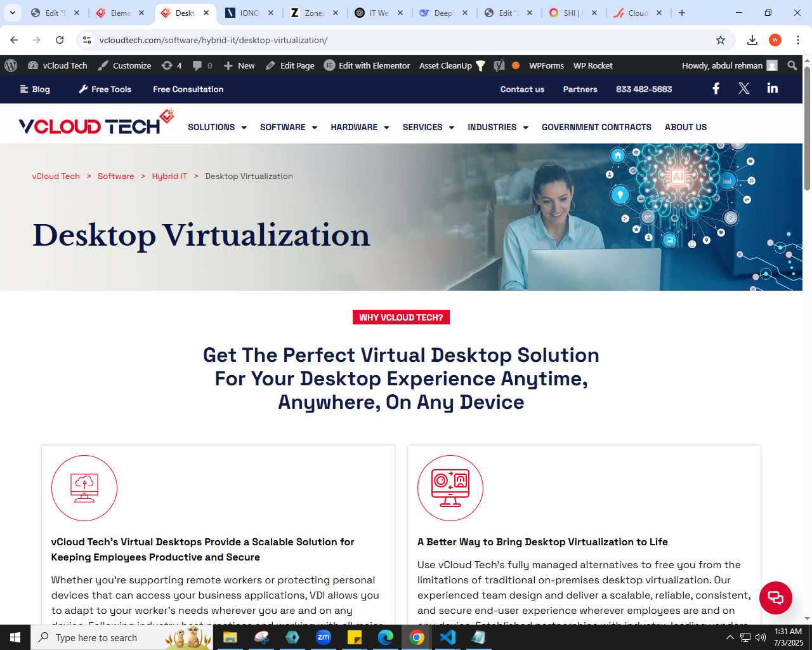Screen dimensions: 812x650
Task: Open the Facebook icon in top bar
Action: pos(716,89)
